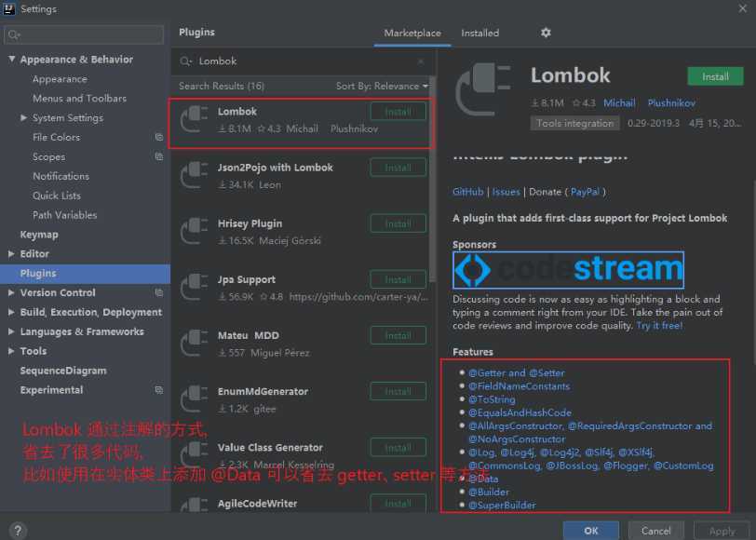Open Quick Lists settings

pos(57,196)
